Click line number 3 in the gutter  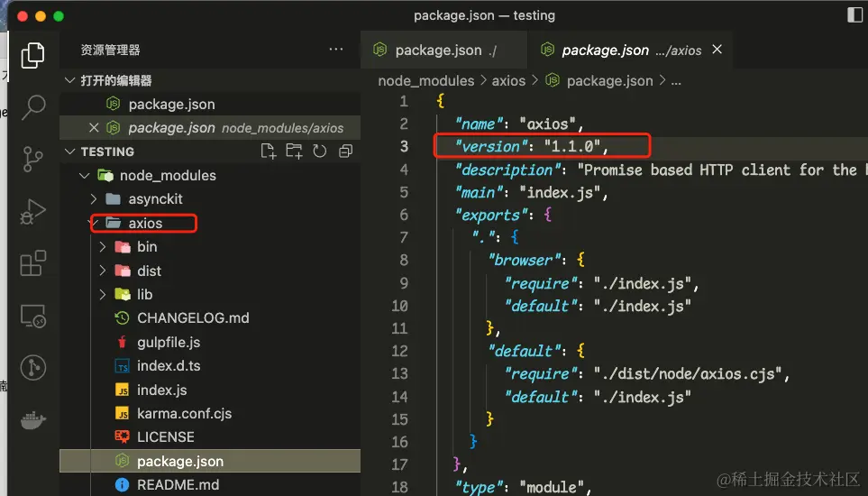pyautogui.click(x=404, y=147)
